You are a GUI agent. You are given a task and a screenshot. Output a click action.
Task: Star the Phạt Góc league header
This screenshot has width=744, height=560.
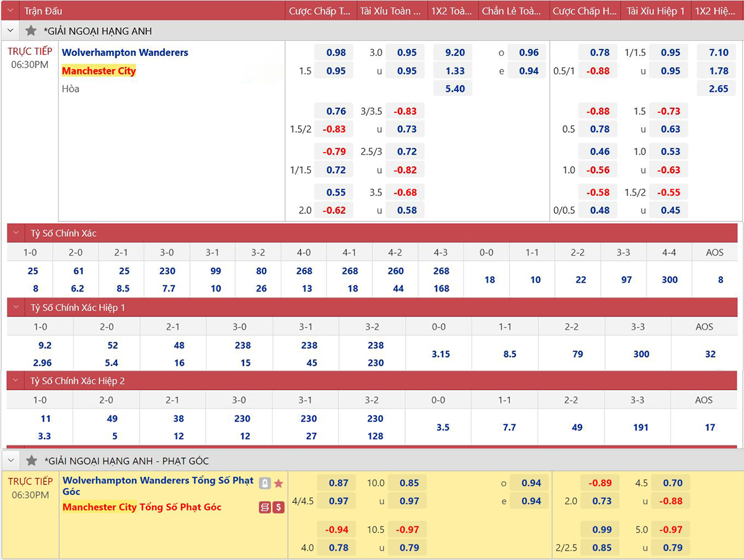click(x=31, y=461)
